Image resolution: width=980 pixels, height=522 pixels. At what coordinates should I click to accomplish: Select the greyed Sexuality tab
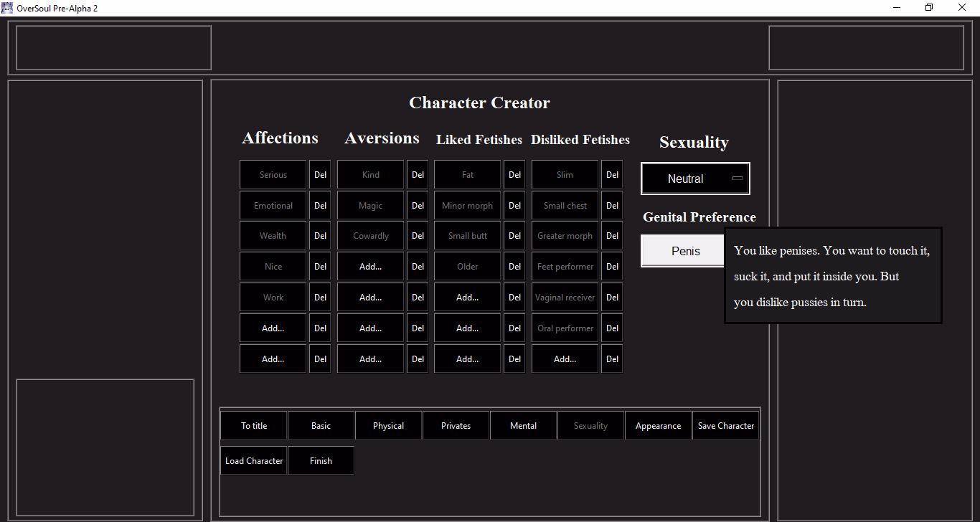(x=591, y=425)
